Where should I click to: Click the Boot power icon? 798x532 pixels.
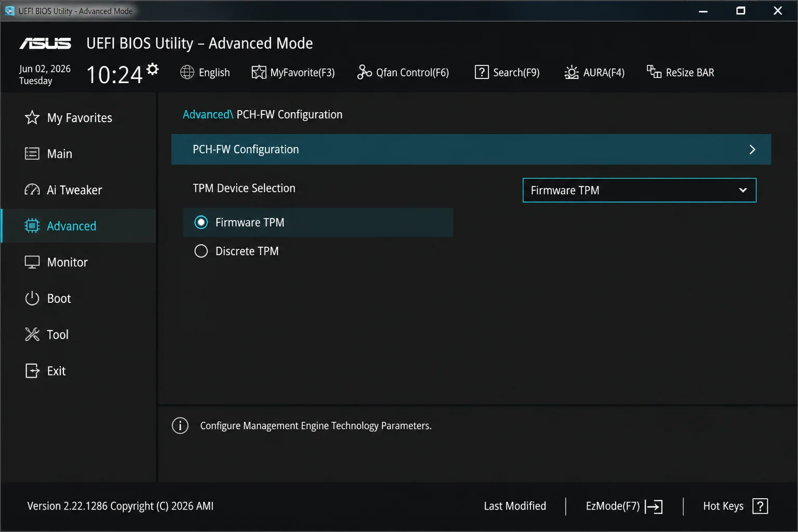click(x=32, y=298)
